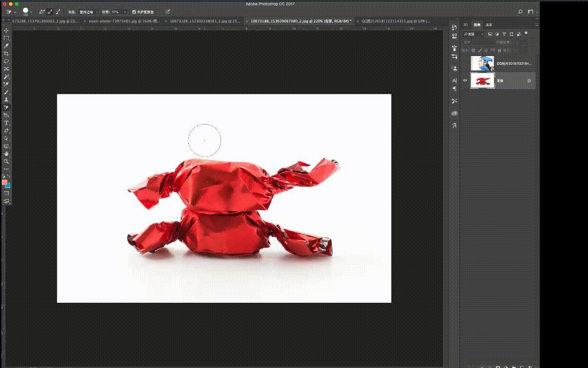This screenshot has height=368, width=588.
Task: Show the QQ图片 layer via visibility box
Action: click(465, 63)
